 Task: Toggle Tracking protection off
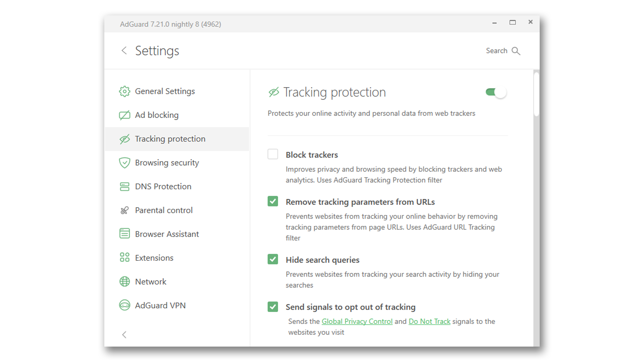click(495, 92)
